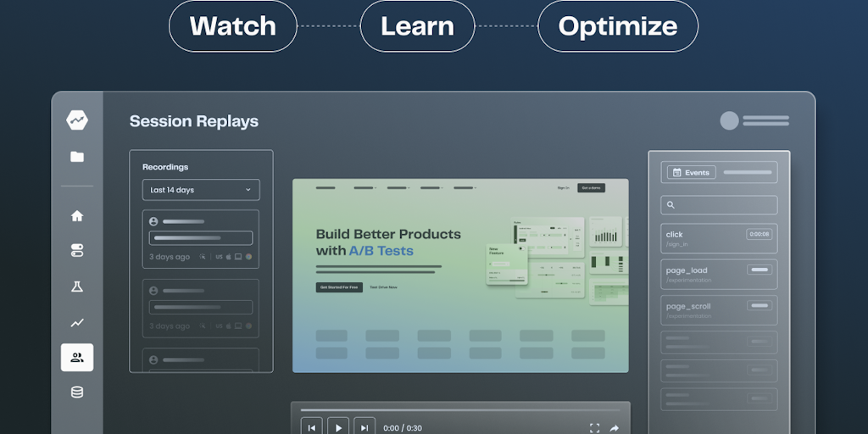Open the Events tab in right panel
The width and height of the screenshot is (868, 434).
(691, 172)
